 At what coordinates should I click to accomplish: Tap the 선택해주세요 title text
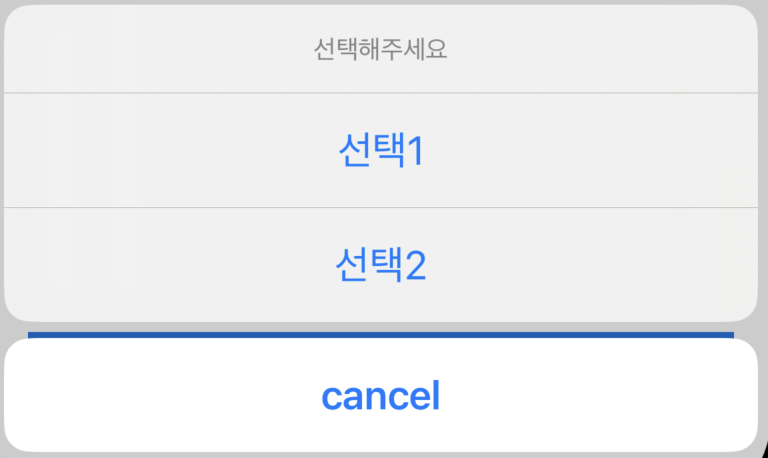click(380, 50)
